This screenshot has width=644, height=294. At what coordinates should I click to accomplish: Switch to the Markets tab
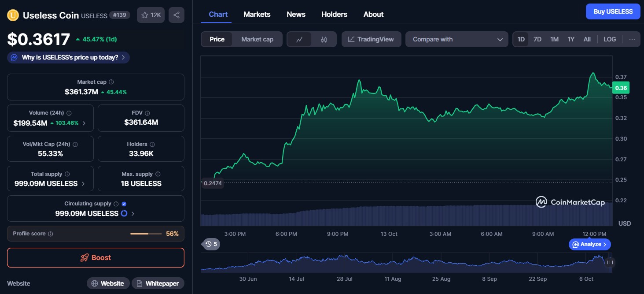(x=257, y=14)
